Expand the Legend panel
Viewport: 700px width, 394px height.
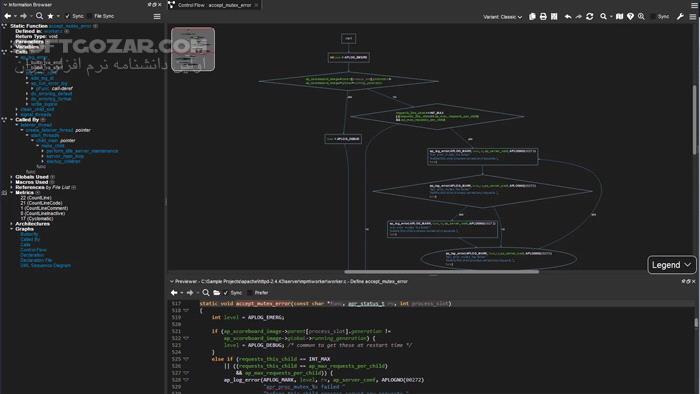(x=671, y=265)
